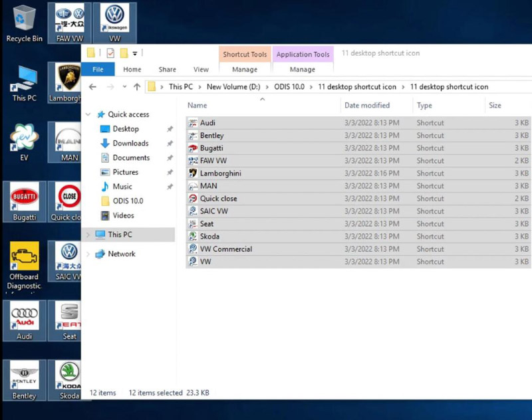Image resolution: width=532 pixels, height=420 pixels.
Task: Sort by Name column header
Action: 263,105
